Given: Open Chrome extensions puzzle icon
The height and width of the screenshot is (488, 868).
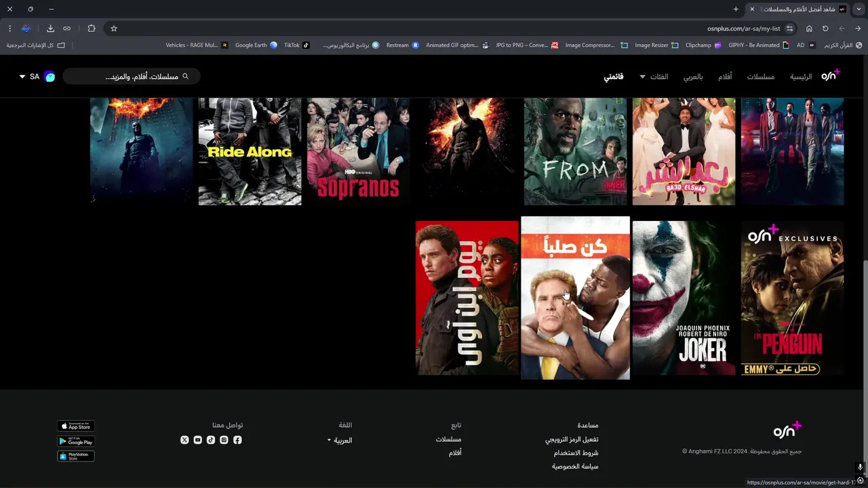Looking at the screenshot, I should (92, 28).
